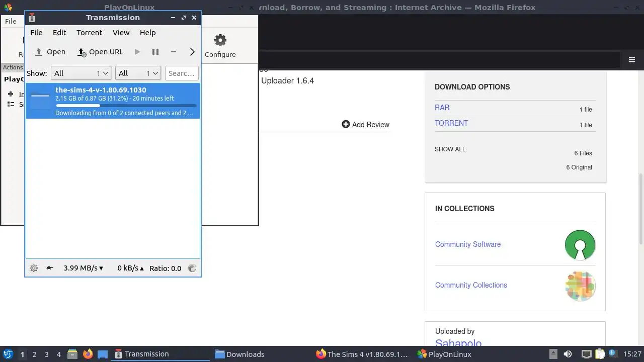Open the system start menu icon
This screenshot has width=644, height=362.
(x=8, y=354)
